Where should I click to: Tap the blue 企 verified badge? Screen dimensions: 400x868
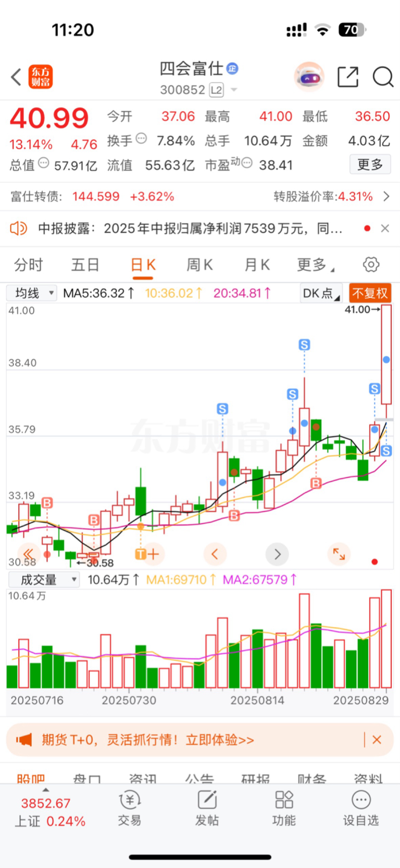[x=232, y=68]
